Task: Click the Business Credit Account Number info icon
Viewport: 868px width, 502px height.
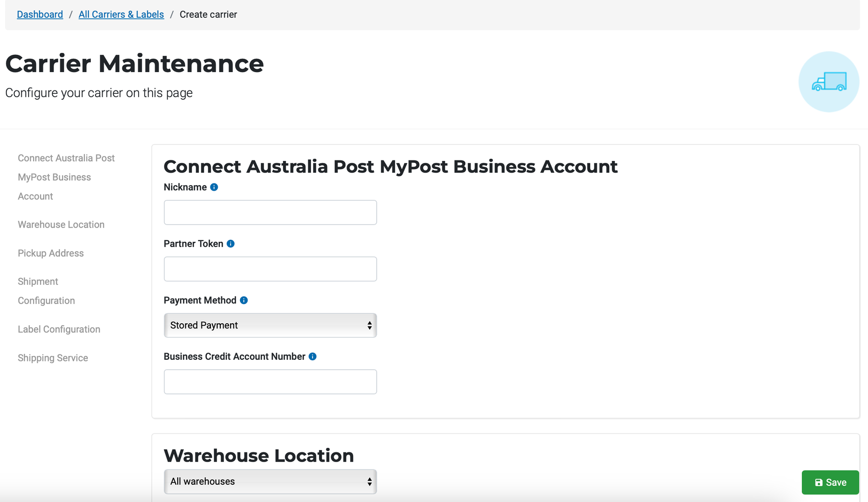Action: 313,356
